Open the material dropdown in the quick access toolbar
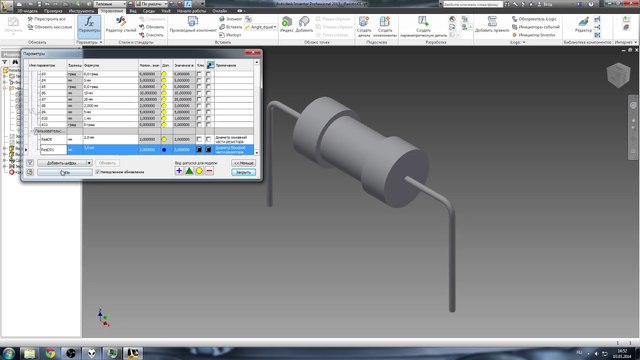 (124, 4)
